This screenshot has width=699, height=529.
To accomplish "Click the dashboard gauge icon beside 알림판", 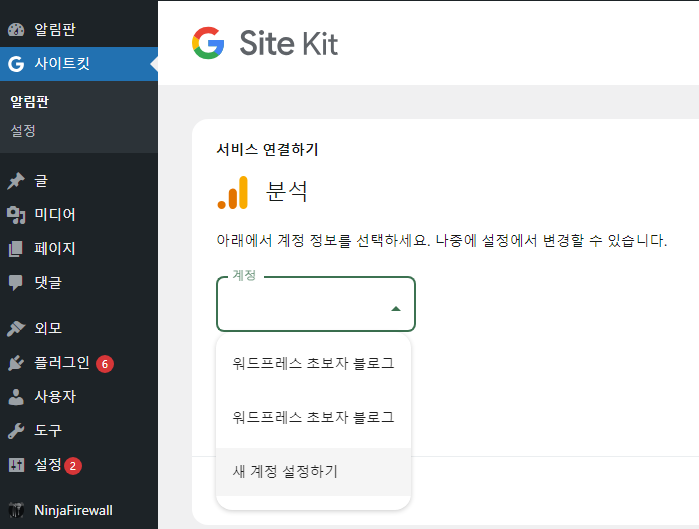I will point(16,29).
